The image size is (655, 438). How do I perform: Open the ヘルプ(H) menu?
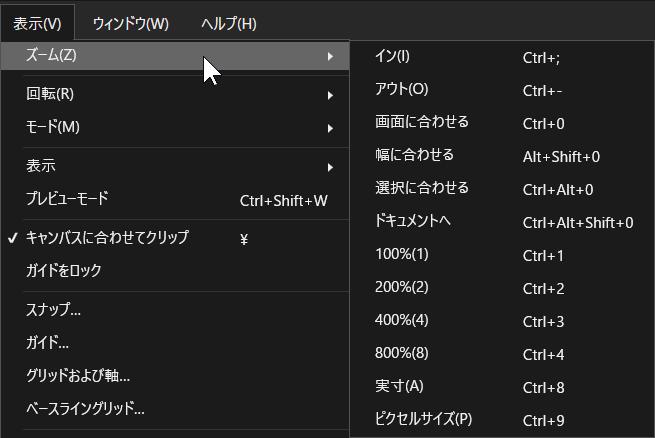[228, 22]
